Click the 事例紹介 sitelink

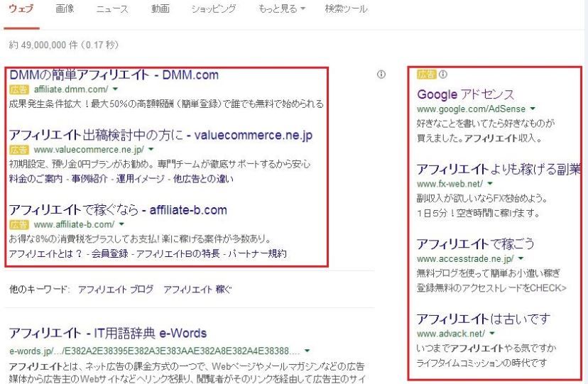click(89, 179)
